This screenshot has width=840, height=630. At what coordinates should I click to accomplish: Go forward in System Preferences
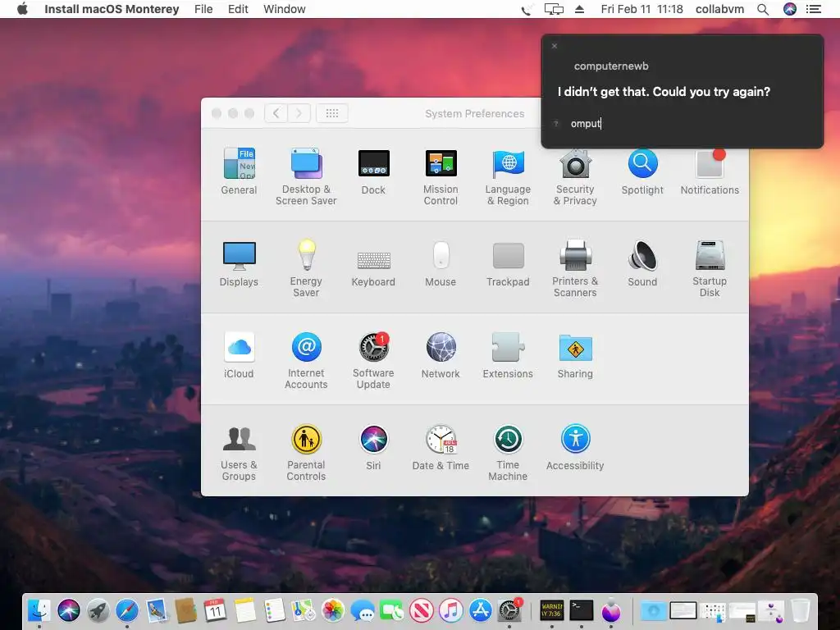pyautogui.click(x=299, y=113)
